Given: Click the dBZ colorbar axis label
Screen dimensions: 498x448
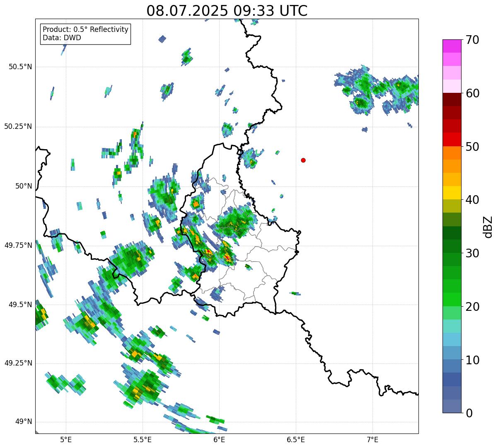Looking at the screenshot, I should (488, 226).
